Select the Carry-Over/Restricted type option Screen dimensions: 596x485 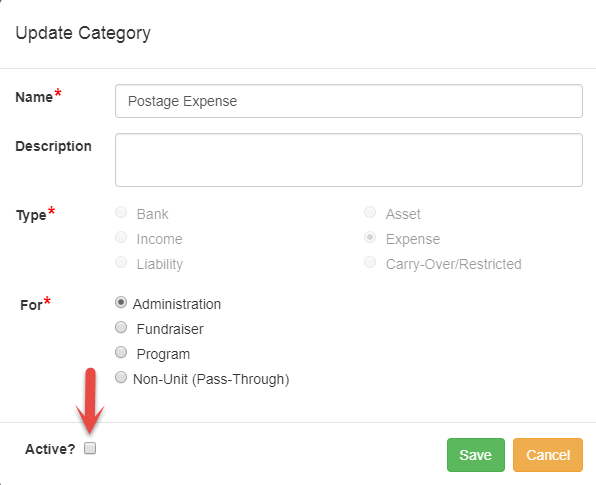coord(370,262)
